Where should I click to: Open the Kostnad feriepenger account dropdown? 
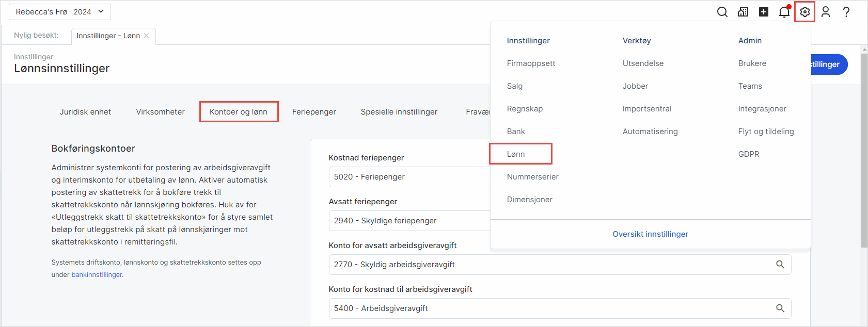tap(408, 177)
